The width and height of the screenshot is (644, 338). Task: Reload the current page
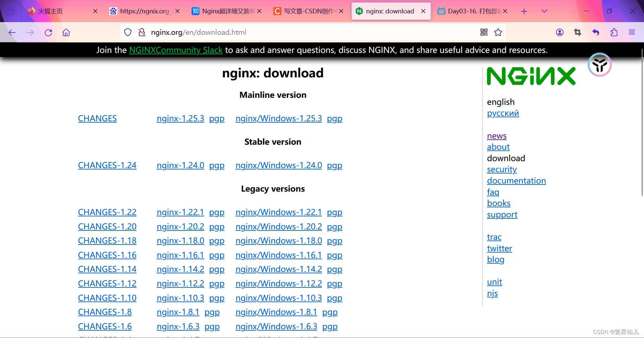pos(48,32)
